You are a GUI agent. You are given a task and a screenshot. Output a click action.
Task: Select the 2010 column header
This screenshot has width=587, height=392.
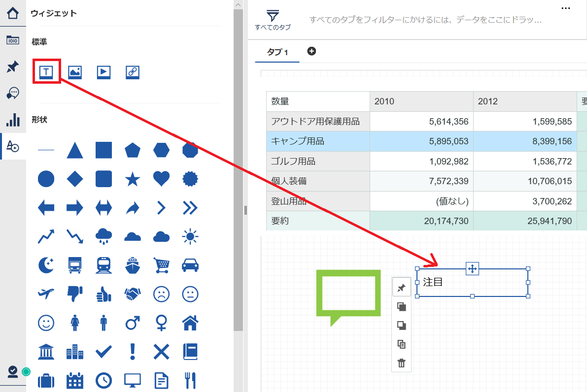tap(421, 101)
